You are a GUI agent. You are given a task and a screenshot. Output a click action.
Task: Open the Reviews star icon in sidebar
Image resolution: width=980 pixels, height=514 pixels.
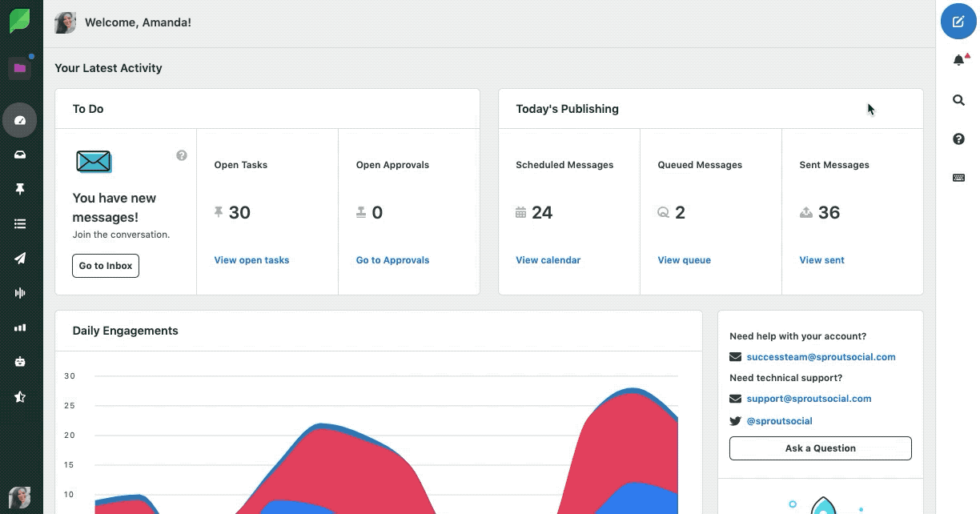coord(20,396)
